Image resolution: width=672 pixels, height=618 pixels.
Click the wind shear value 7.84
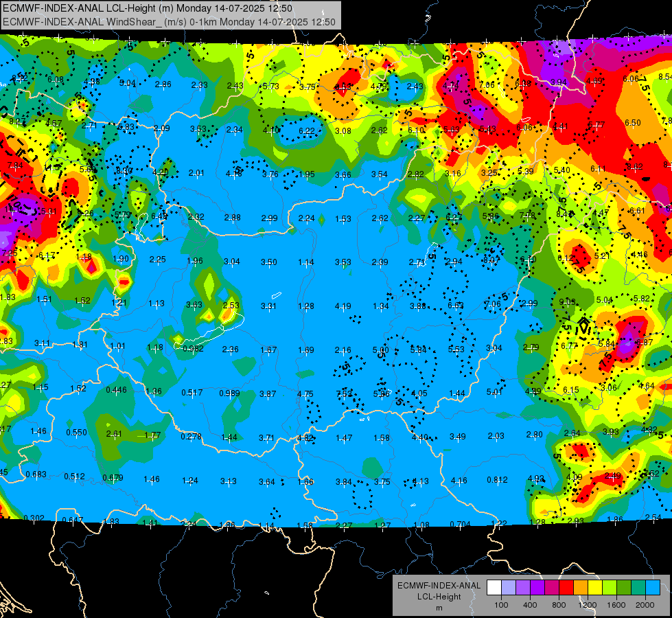pyautogui.click(x=15, y=165)
